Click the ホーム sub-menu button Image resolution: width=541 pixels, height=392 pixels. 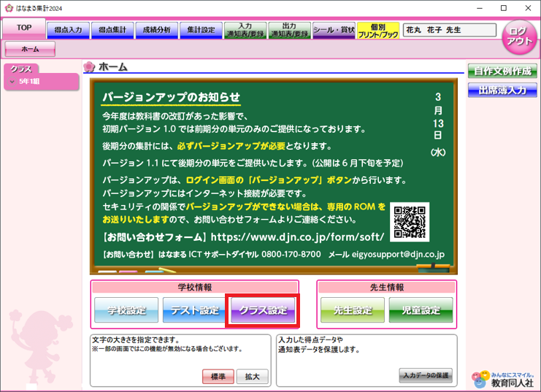pyautogui.click(x=30, y=50)
